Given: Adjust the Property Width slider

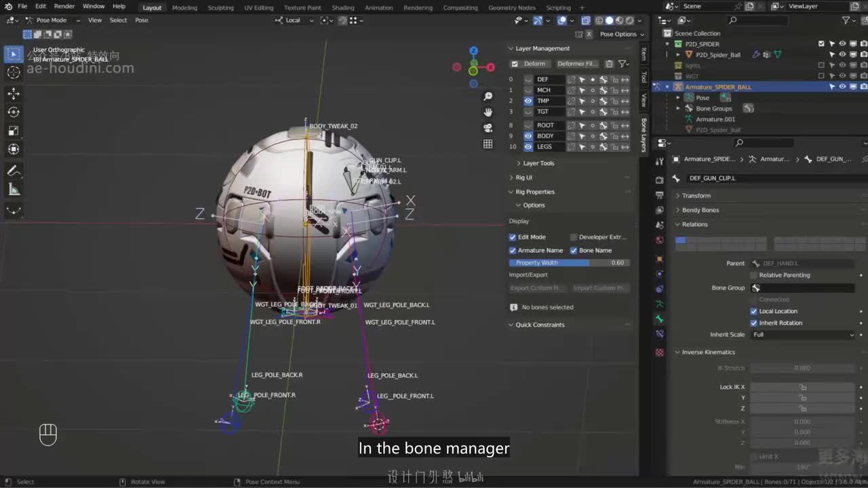Looking at the screenshot, I should point(570,263).
